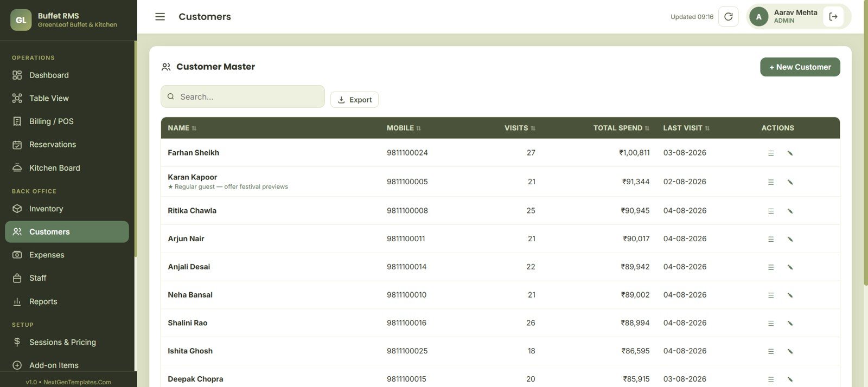Toggle the hamburger sidebar menu icon
This screenshot has width=868, height=387.
tap(160, 17)
